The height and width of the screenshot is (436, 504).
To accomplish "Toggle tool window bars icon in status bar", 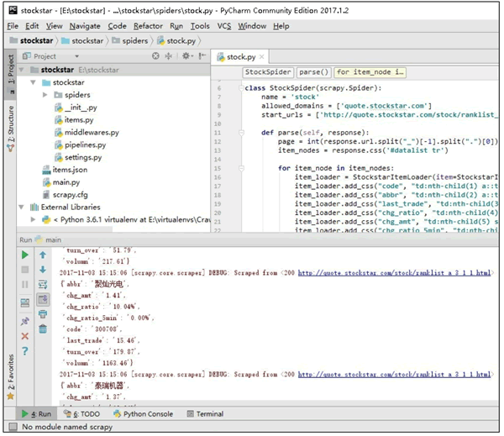I will point(13,427).
